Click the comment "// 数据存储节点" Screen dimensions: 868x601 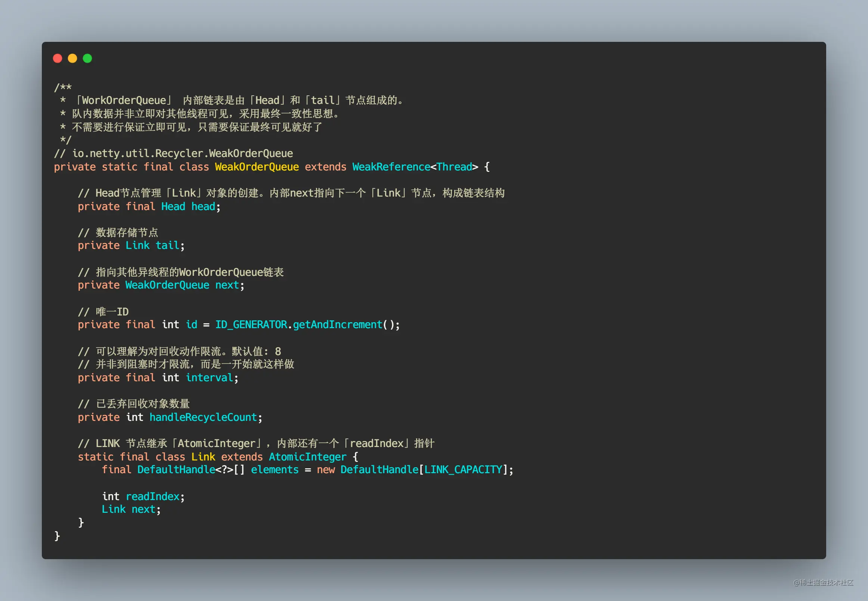(x=118, y=232)
